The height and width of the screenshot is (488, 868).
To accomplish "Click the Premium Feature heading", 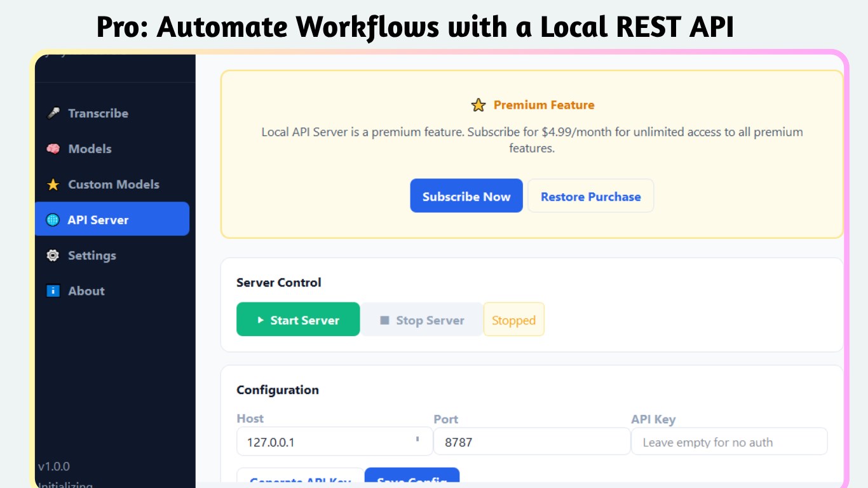I will 544,105.
